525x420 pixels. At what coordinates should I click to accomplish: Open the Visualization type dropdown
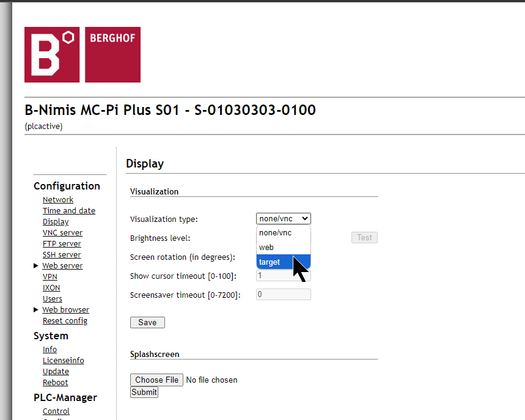tap(283, 219)
